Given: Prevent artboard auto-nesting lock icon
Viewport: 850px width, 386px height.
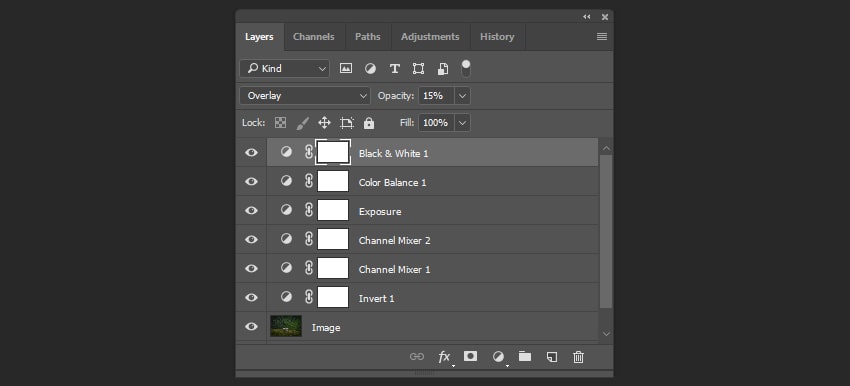Looking at the screenshot, I should point(347,123).
